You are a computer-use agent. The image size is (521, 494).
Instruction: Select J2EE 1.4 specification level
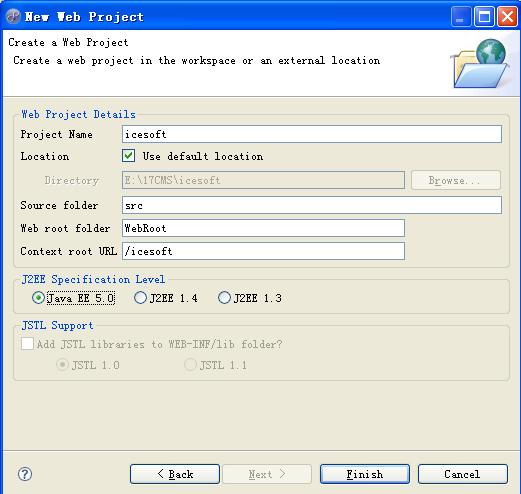[x=140, y=298]
